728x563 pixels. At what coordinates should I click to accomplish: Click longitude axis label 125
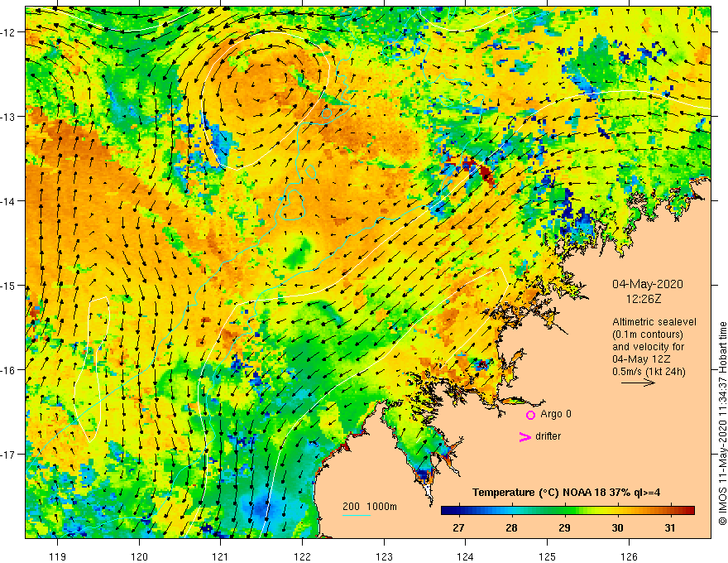547,556
